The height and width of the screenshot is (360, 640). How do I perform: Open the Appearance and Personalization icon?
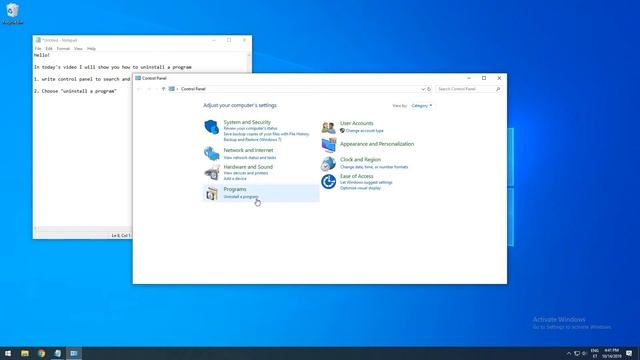click(x=329, y=145)
